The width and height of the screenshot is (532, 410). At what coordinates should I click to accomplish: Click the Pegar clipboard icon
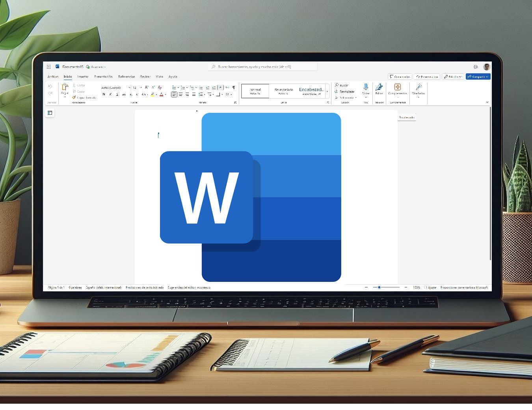click(x=65, y=88)
